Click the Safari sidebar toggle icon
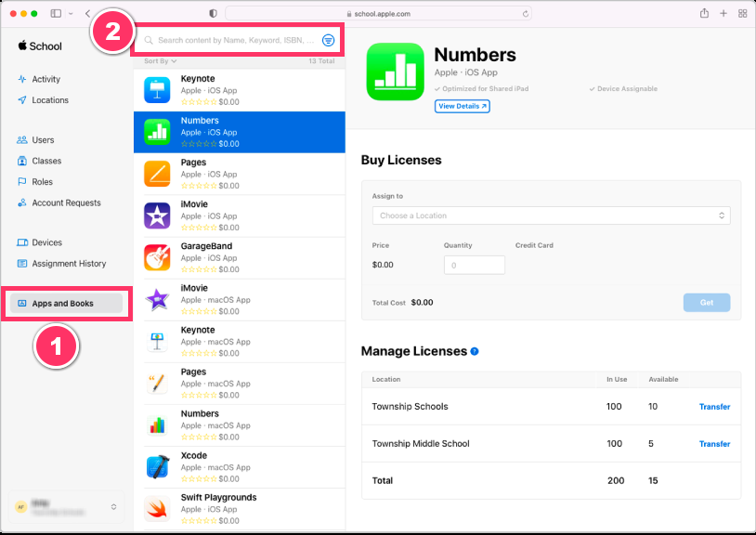 pyautogui.click(x=56, y=14)
